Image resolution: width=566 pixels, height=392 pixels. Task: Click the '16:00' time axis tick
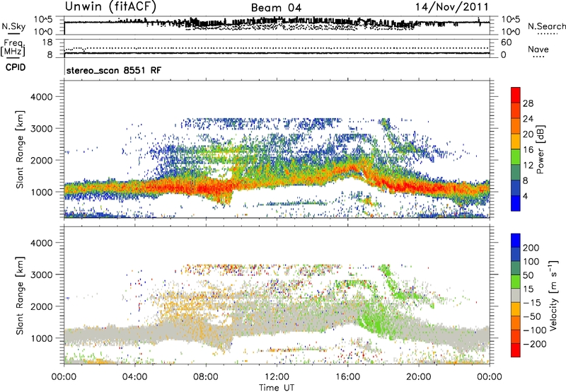point(347,377)
